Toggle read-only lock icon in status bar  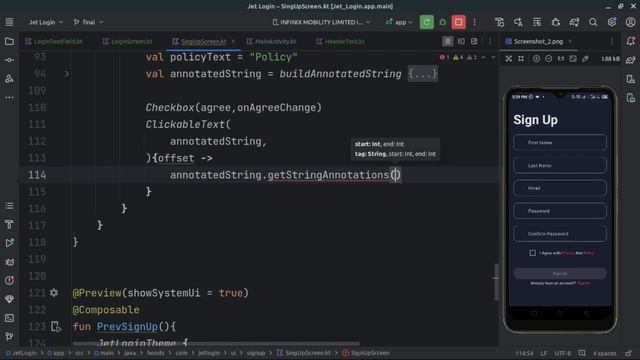629,353
